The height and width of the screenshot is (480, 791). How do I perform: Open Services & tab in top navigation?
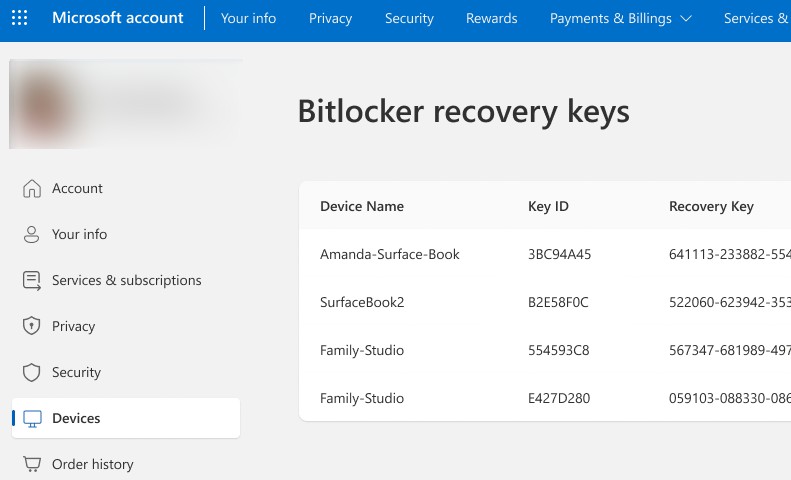[757, 18]
